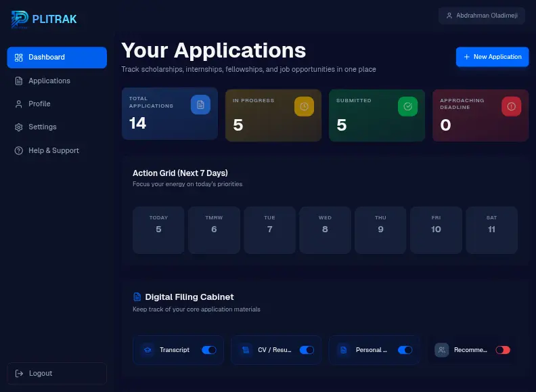Disable the Personal statement toggle
The image size is (536, 392).
[405, 350]
